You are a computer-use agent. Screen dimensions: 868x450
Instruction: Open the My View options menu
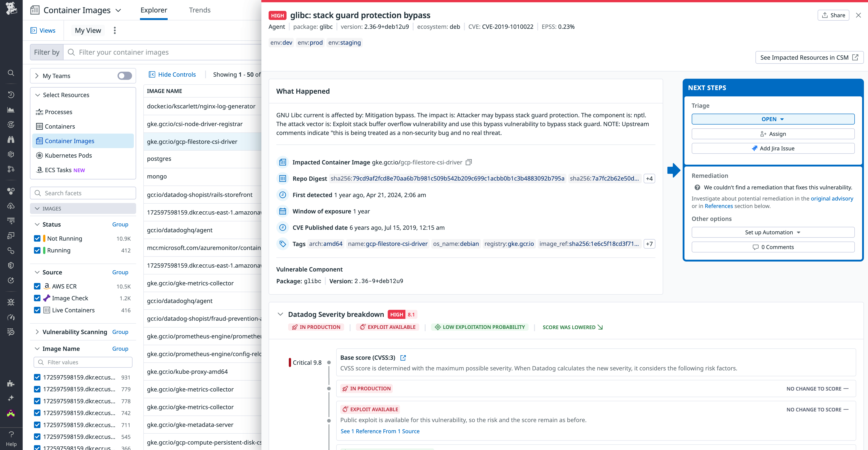115,30
